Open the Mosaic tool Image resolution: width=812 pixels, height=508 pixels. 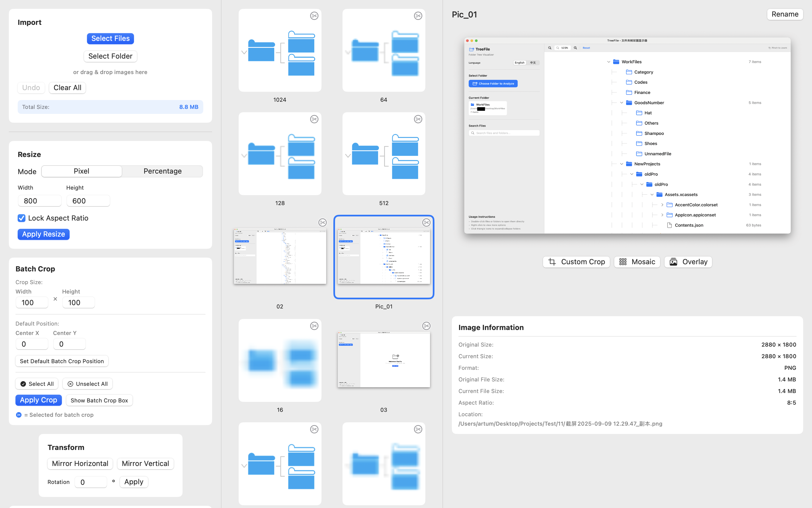(637, 262)
